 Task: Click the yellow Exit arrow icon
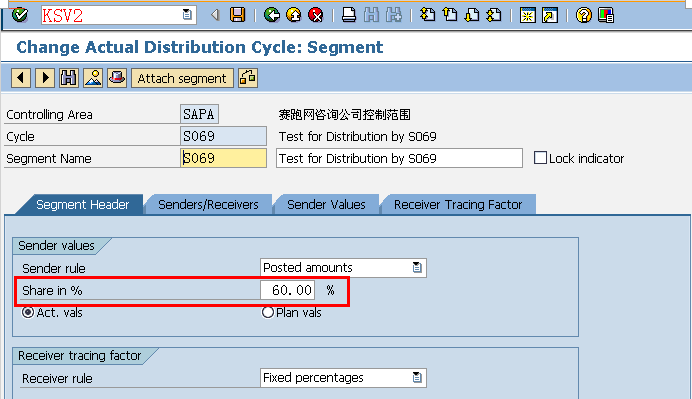[x=293, y=15]
